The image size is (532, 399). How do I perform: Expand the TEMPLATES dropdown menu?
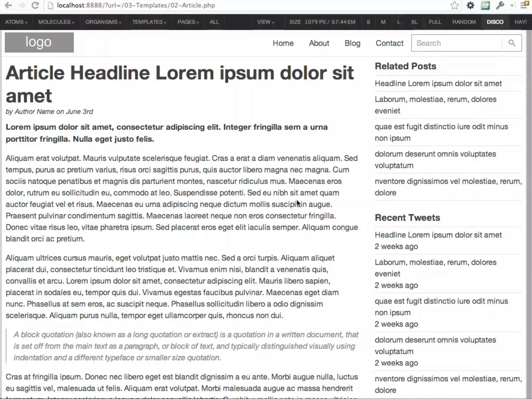tap(149, 22)
